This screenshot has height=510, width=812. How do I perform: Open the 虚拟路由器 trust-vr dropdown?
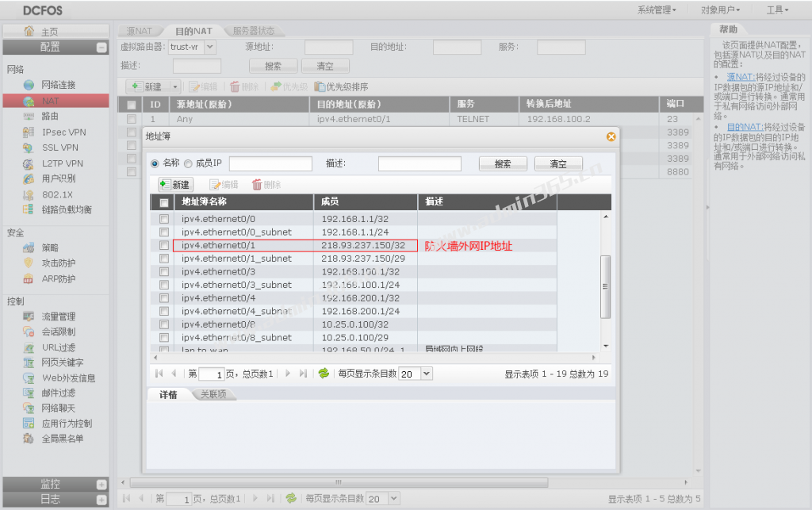coord(209,47)
